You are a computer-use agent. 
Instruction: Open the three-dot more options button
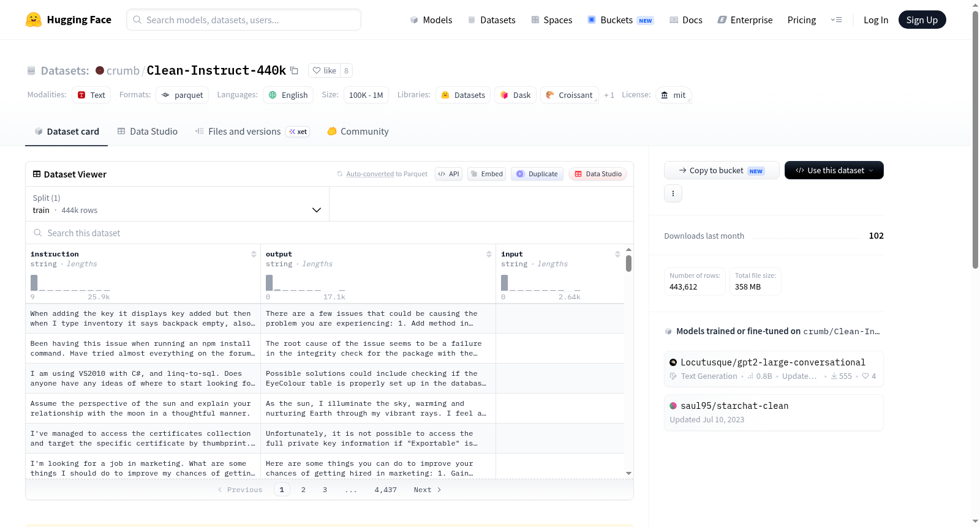click(673, 193)
